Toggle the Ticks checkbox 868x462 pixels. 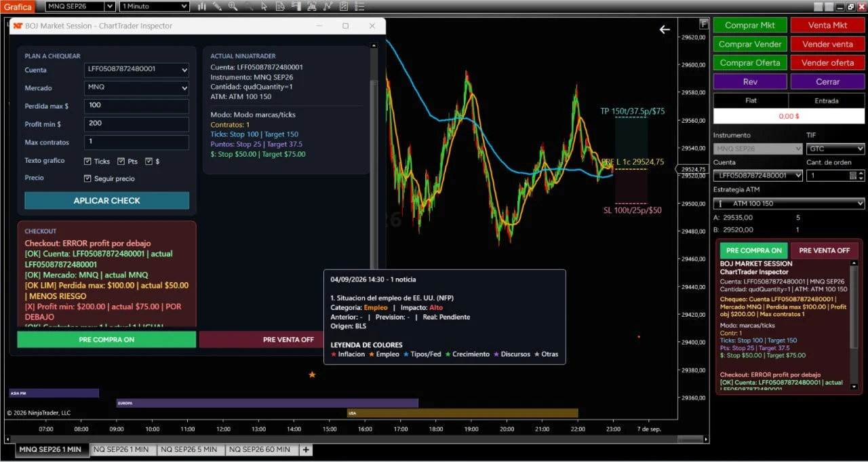click(x=87, y=161)
